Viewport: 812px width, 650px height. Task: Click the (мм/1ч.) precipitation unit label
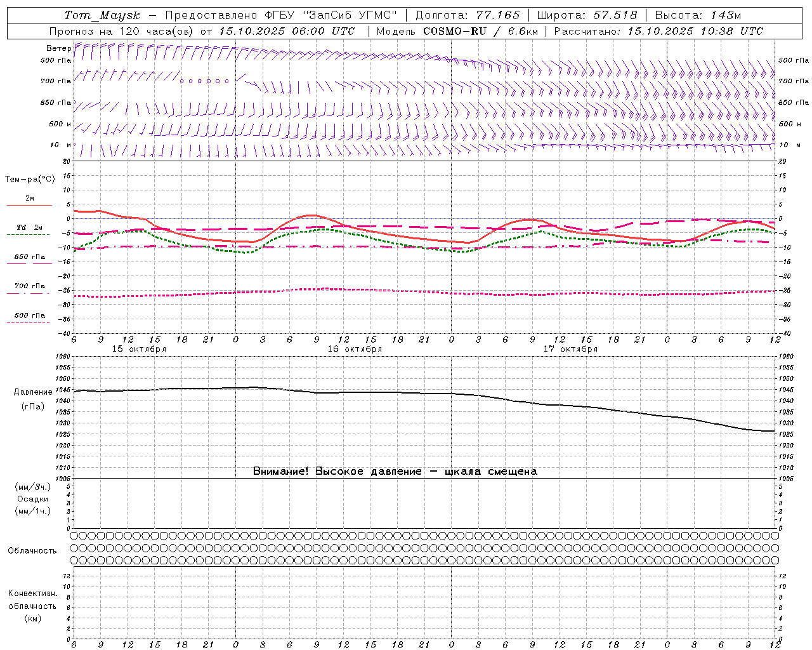click(33, 511)
